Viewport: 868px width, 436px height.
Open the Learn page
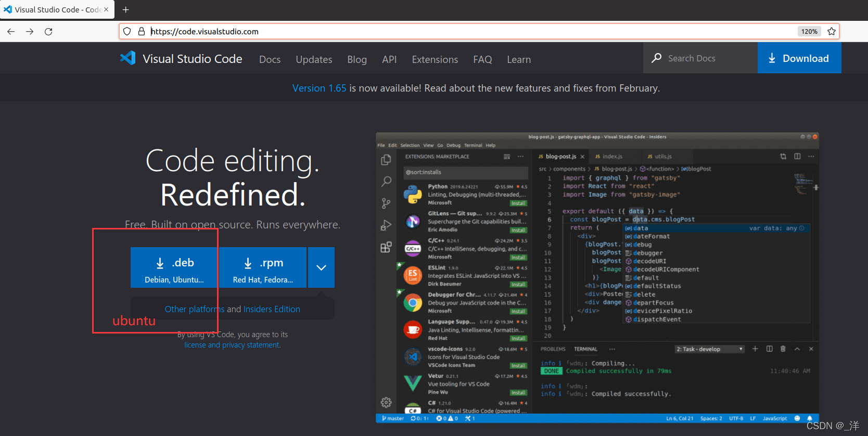click(x=519, y=59)
